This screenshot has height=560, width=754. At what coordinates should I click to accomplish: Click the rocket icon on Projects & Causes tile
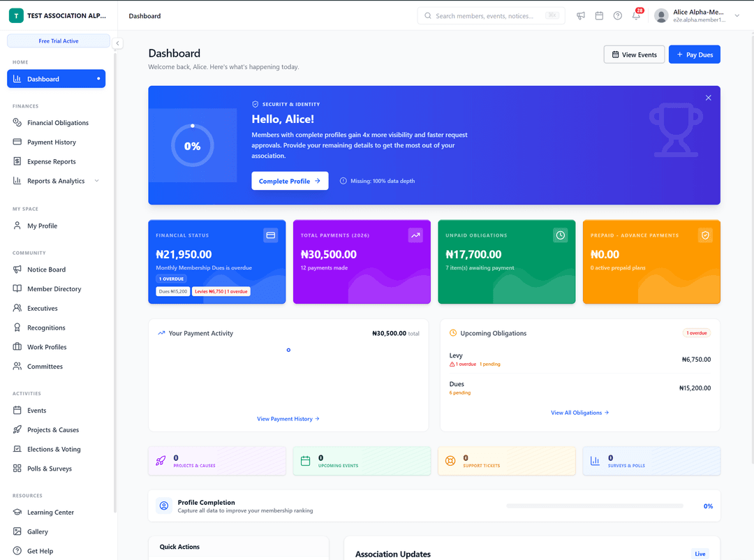pos(161,461)
